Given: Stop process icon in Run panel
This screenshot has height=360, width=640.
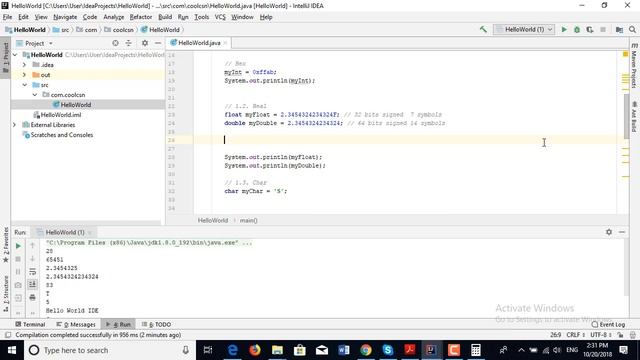Looking at the screenshot, I should [18, 259].
